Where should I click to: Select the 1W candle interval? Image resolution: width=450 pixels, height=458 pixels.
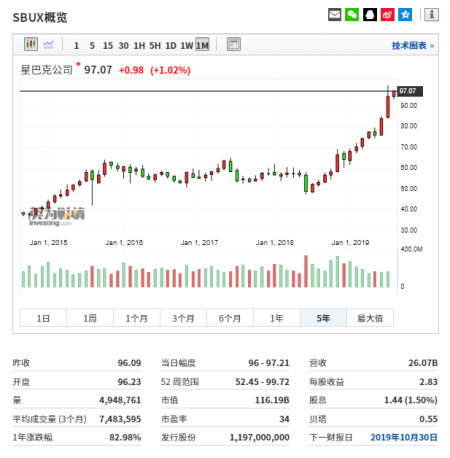point(187,45)
